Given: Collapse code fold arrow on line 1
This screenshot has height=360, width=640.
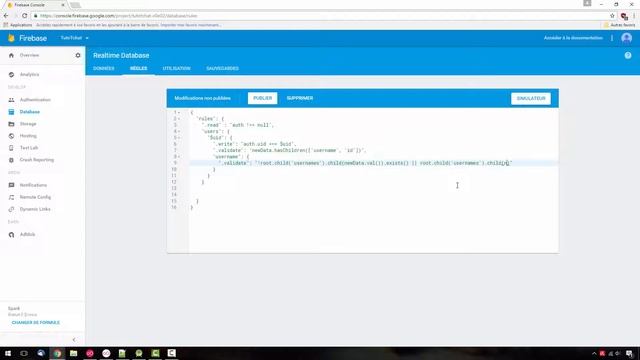Looking at the screenshot, I should [x=179, y=113].
